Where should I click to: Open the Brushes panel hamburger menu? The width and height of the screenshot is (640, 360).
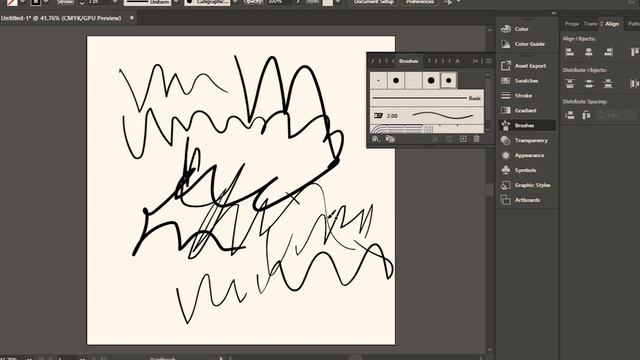tap(488, 61)
